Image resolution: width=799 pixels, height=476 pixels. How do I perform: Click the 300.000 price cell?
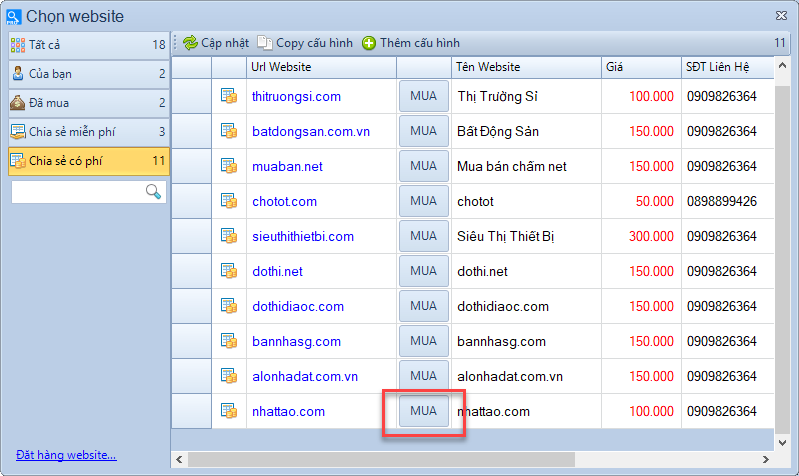click(642, 236)
